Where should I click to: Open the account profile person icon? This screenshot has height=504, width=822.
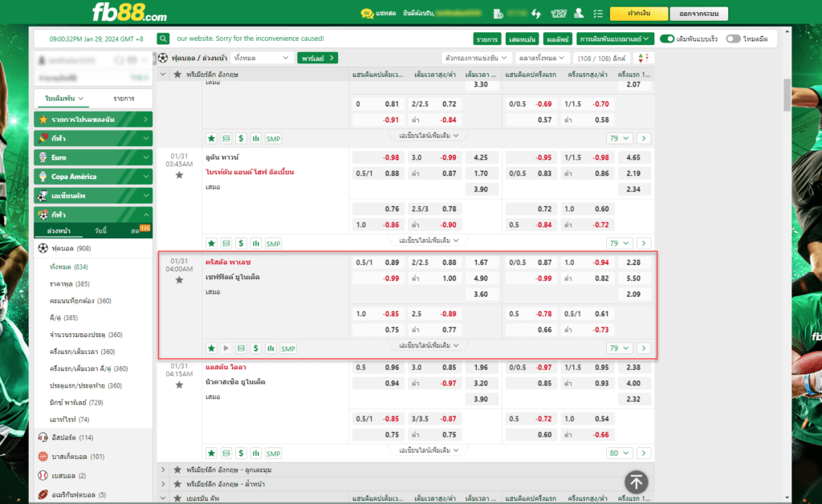pos(579,13)
